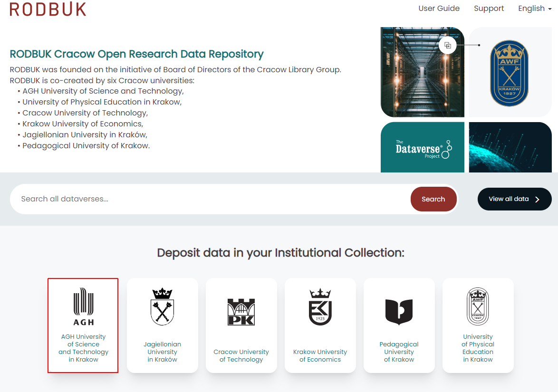The image size is (558, 392).
Task: Click the View all data button
Action: [x=514, y=199]
